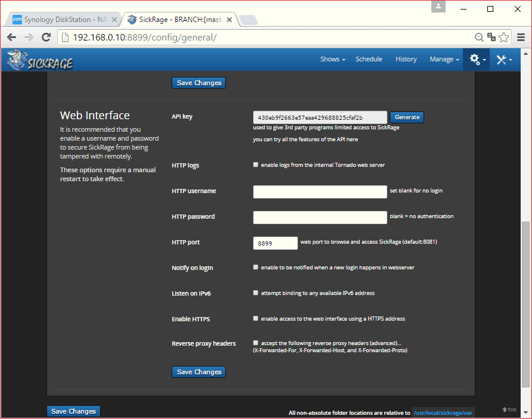Open the gear config menu
532x419 pixels.
(477, 60)
